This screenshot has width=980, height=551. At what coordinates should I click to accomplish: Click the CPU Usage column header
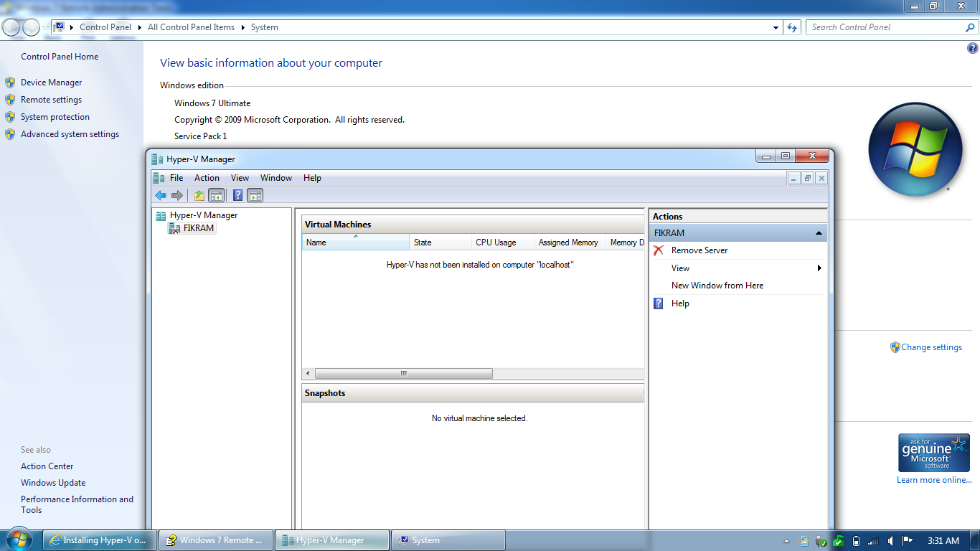(x=503, y=242)
